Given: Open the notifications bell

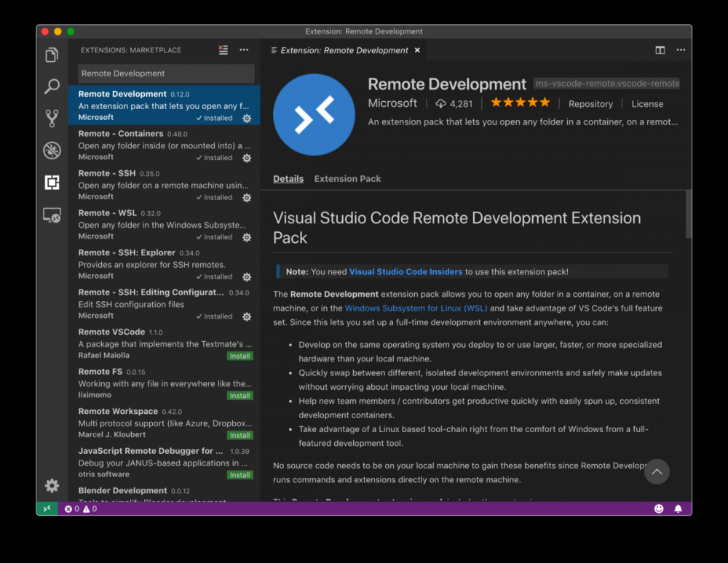Looking at the screenshot, I should (x=678, y=508).
